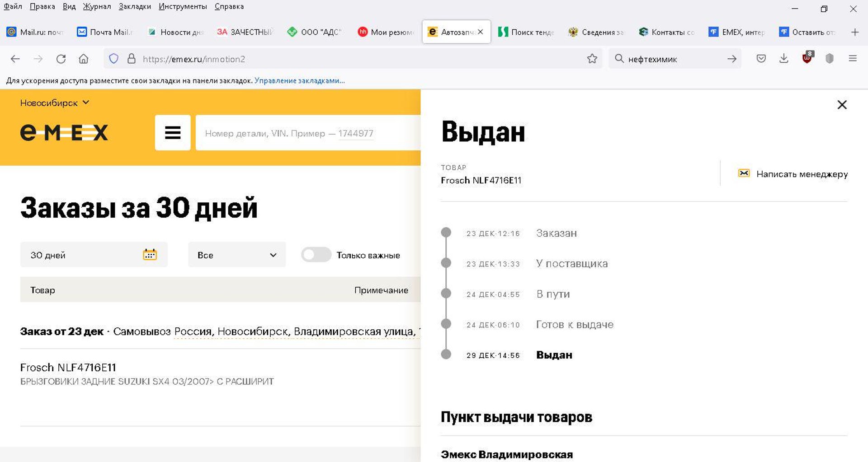The height and width of the screenshot is (462, 868).
Task: Click the browser forward arrow
Action: 38,59
